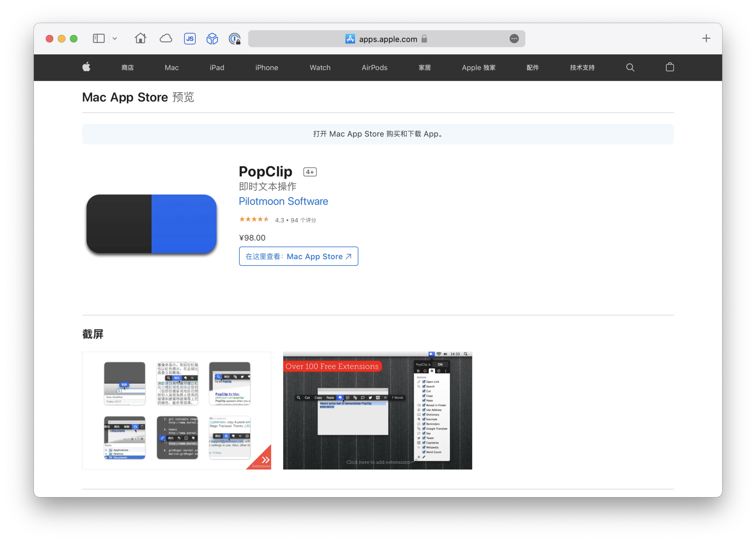Screen dimensions: 756x542
Task: Click the JS extension toolbar icon
Action: 190,39
